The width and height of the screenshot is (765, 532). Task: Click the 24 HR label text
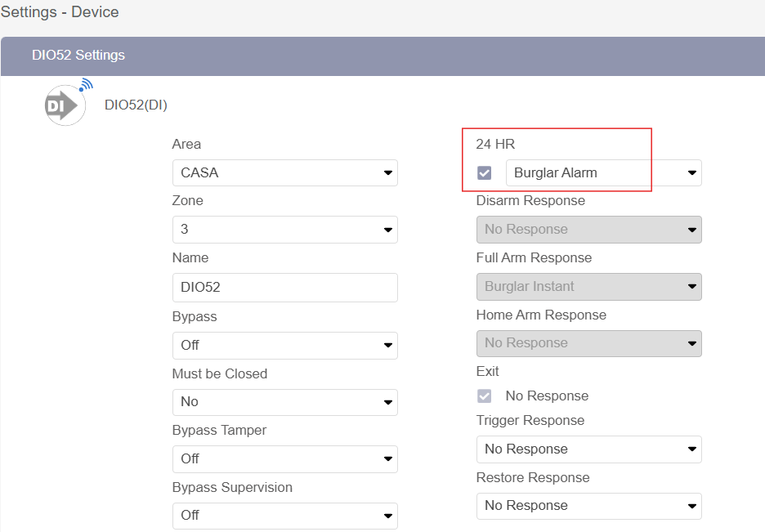pyautogui.click(x=495, y=145)
